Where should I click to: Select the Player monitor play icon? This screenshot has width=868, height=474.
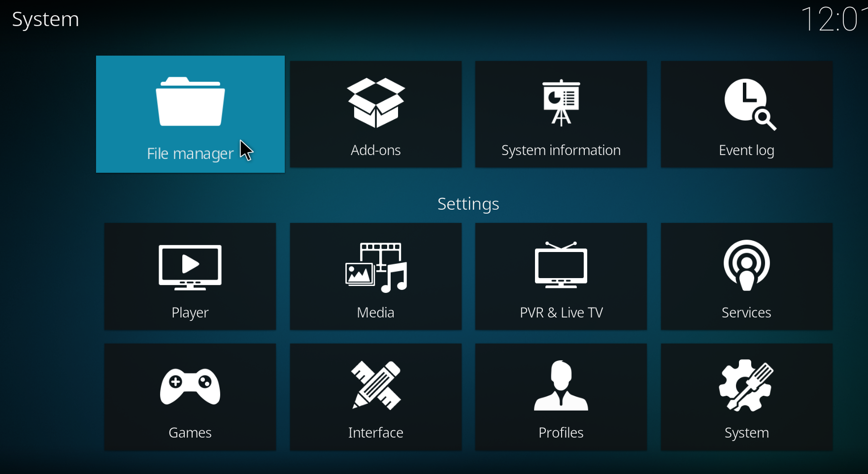(190, 267)
